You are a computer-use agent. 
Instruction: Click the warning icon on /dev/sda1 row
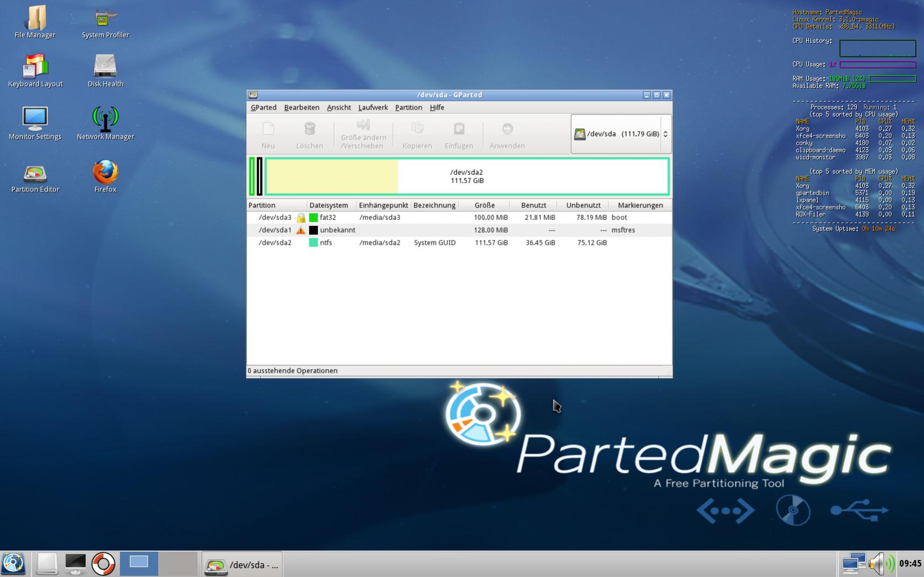[301, 230]
